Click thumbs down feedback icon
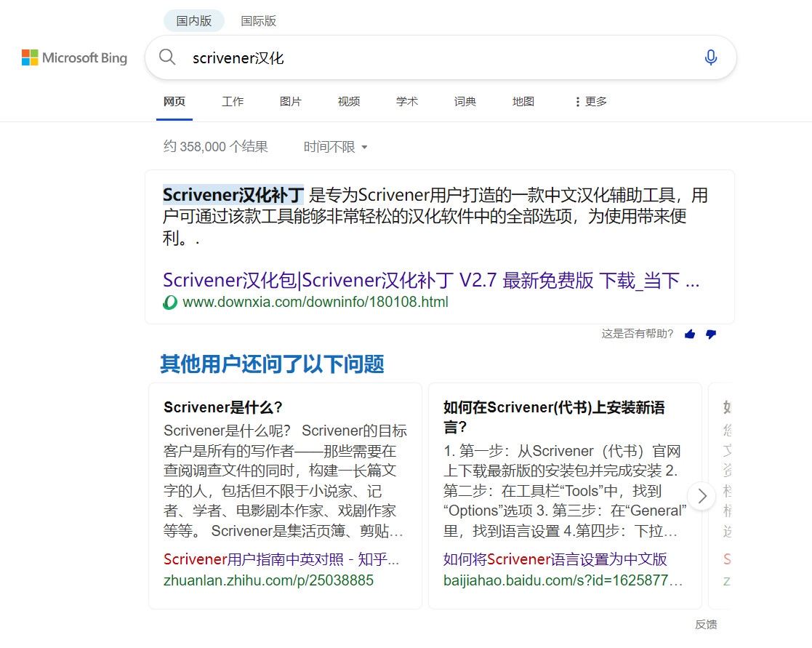The image size is (812, 648). pos(711,334)
